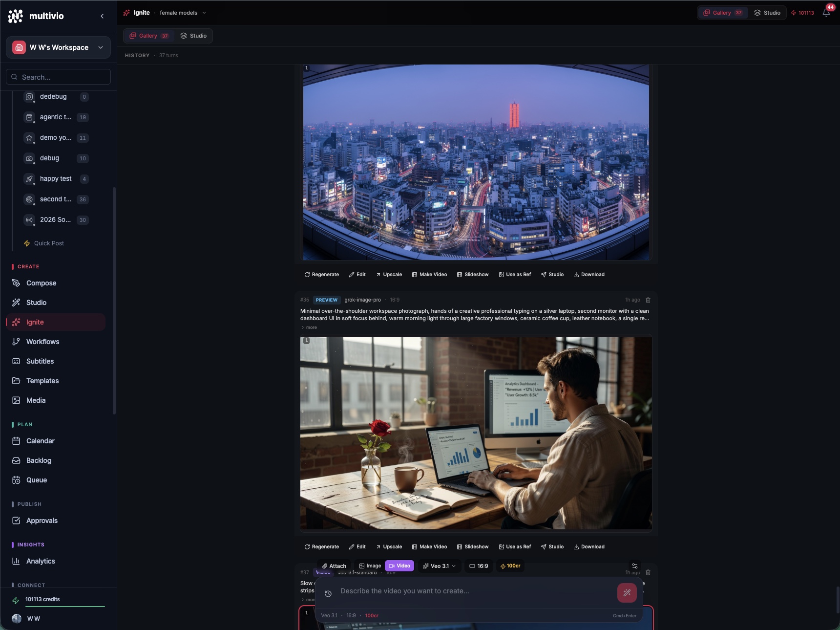Click the prompt history clock icon
This screenshot has width=840, height=630.
click(328, 593)
